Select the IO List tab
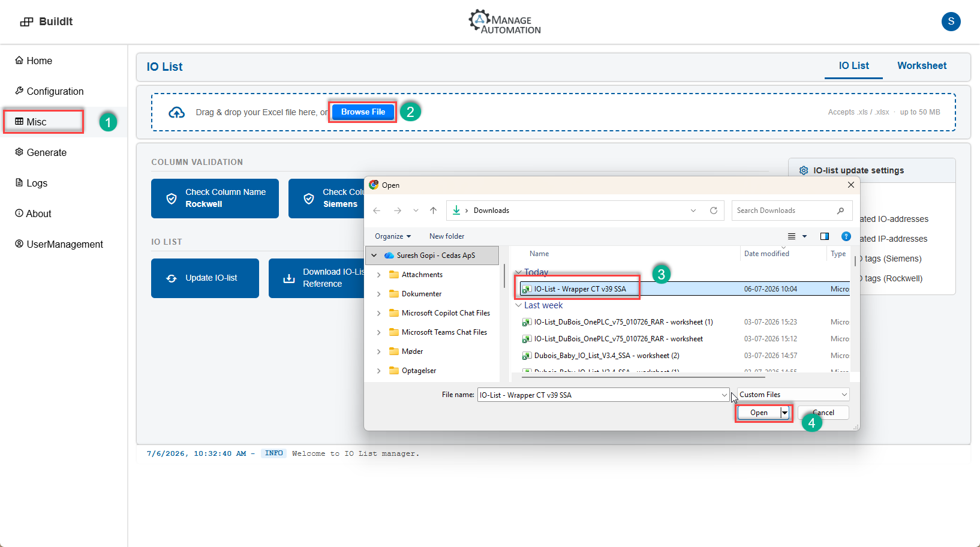This screenshot has height=547, width=980. [853, 66]
